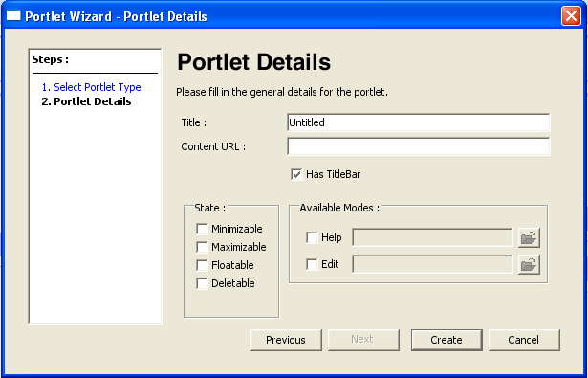This screenshot has height=378, width=588.
Task: Click the 'Steps :' header text
Action: tap(51, 59)
